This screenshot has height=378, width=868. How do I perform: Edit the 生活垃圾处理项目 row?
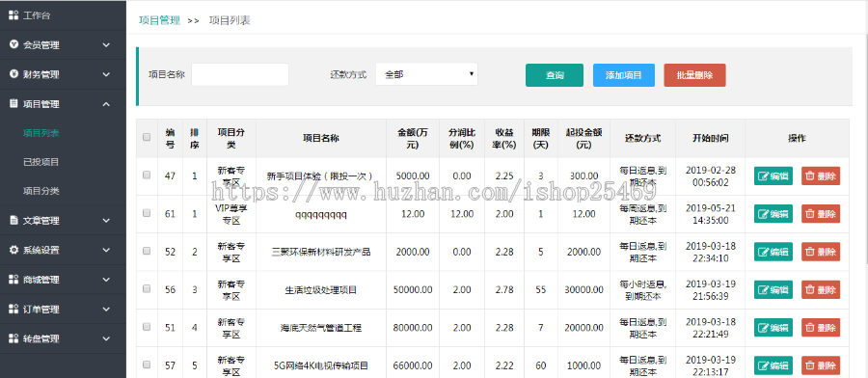pyautogui.click(x=773, y=289)
